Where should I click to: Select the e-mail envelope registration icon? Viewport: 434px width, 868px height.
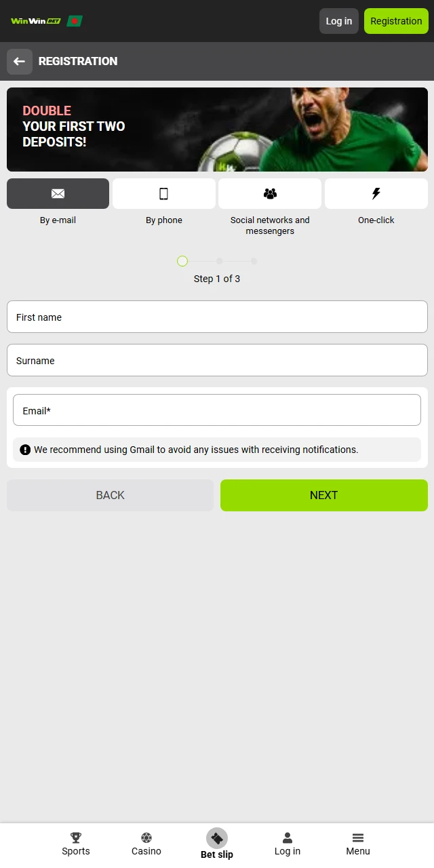[58, 193]
